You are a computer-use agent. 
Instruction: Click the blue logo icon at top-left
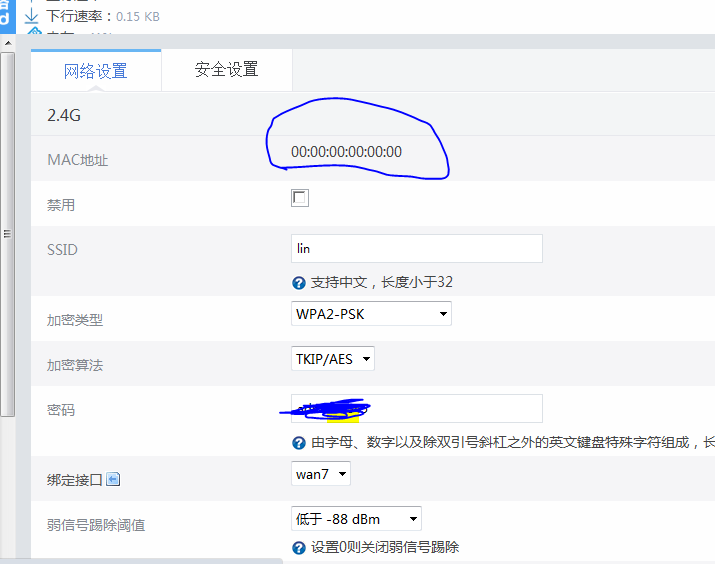pos(7,14)
